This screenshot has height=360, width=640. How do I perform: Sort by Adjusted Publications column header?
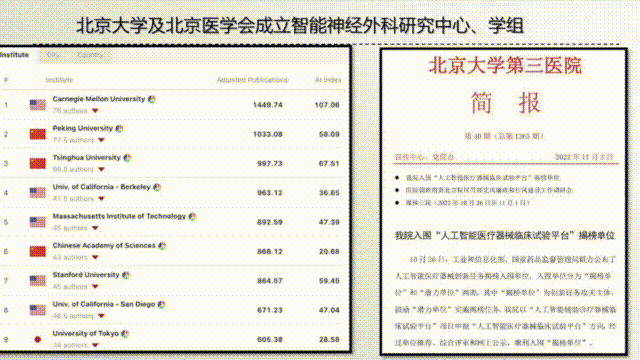pos(252,80)
